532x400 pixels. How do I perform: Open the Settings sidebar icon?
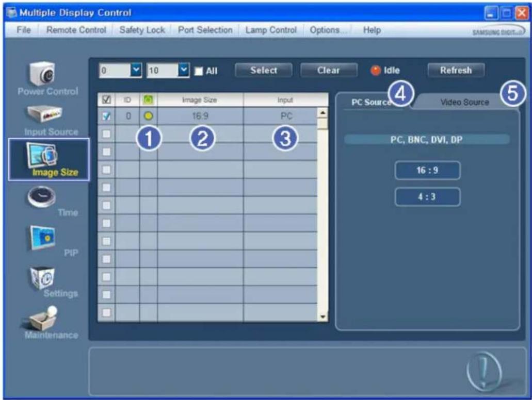(42, 278)
